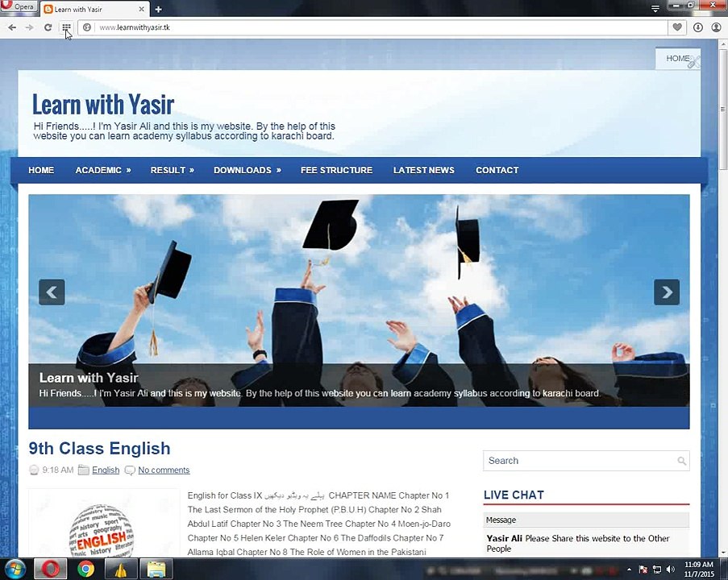Click the Yasir Ali chat message
This screenshot has height=580, width=728.
pyautogui.click(x=578, y=543)
